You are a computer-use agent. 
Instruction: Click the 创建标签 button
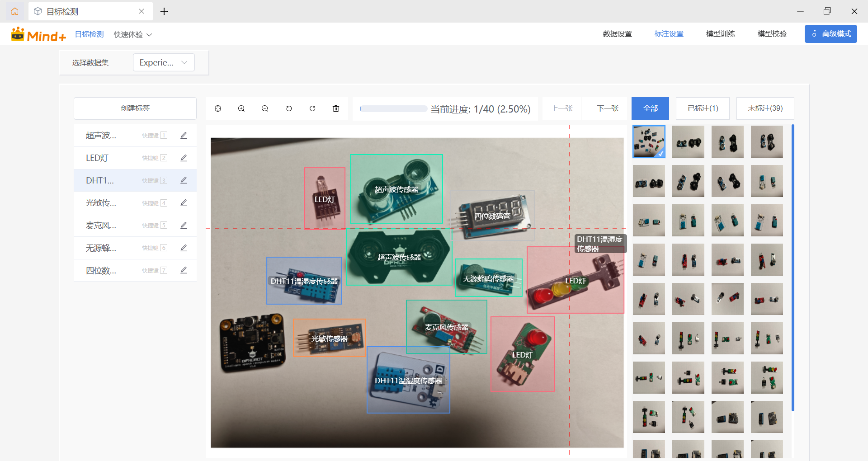click(x=135, y=108)
